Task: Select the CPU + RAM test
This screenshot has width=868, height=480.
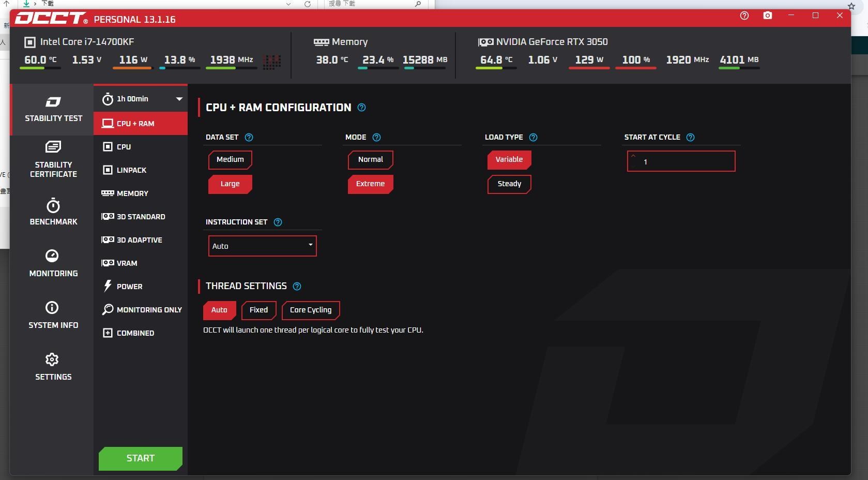Action: click(x=141, y=124)
